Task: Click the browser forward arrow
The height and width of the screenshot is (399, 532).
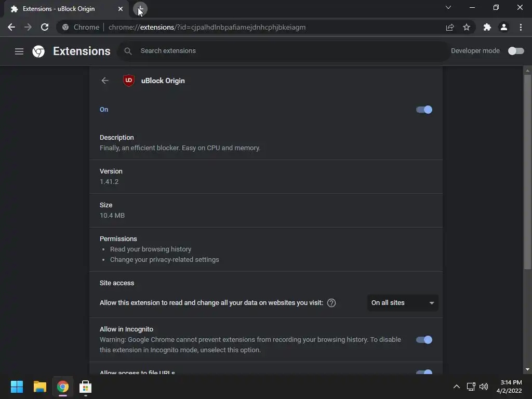Action: click(x=28, y=27)
